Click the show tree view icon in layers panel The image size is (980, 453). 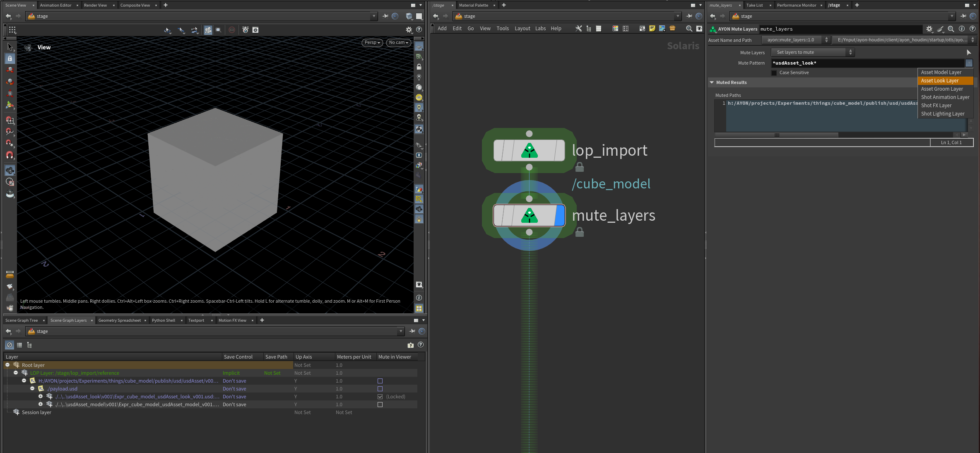pyautogui.click(x=29, y=345)
